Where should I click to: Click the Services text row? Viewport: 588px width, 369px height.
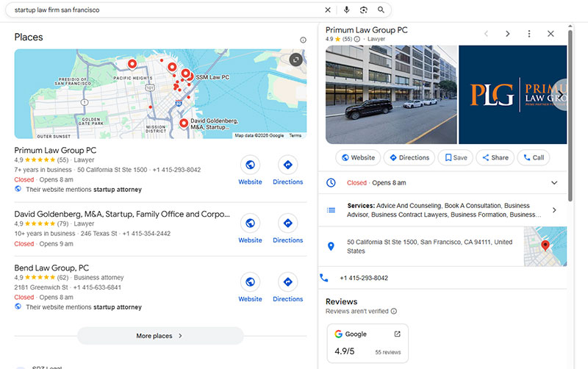444,210
